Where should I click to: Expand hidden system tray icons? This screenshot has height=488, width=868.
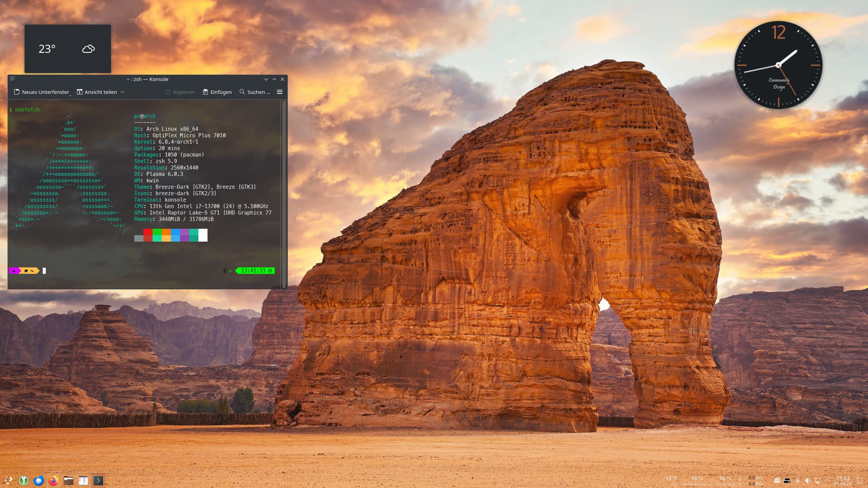tap(827, 481)
